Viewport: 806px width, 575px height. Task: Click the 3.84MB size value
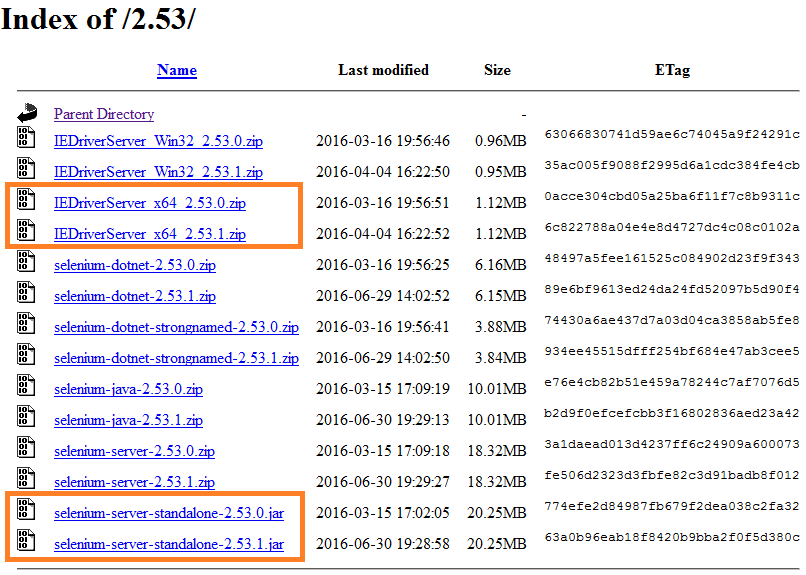(501, 358)
